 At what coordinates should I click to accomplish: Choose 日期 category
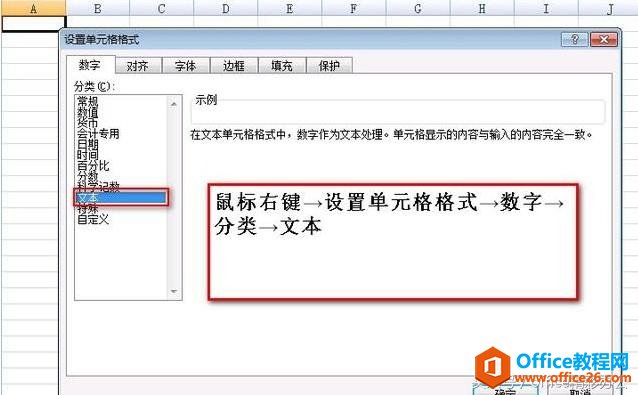[88, 144]
